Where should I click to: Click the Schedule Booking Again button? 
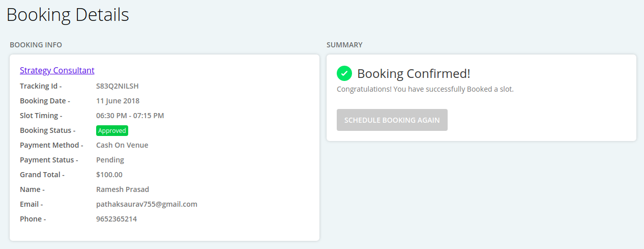tap(392, 120)
